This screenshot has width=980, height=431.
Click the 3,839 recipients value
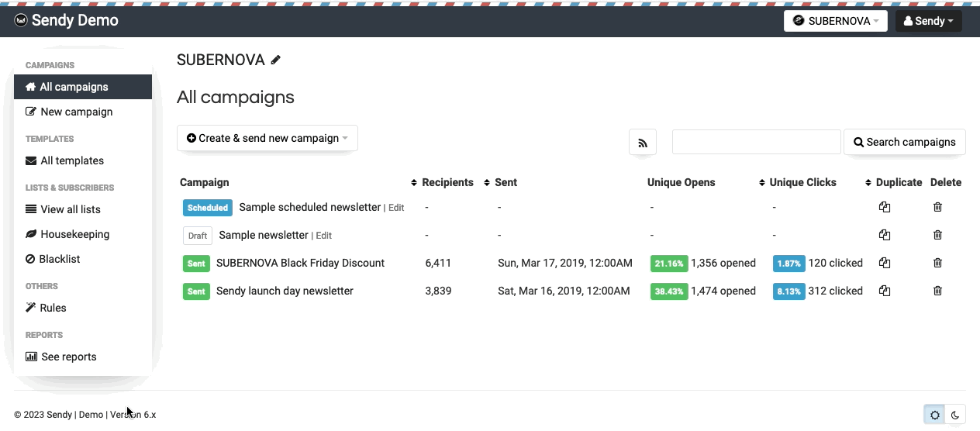[438, 291]
